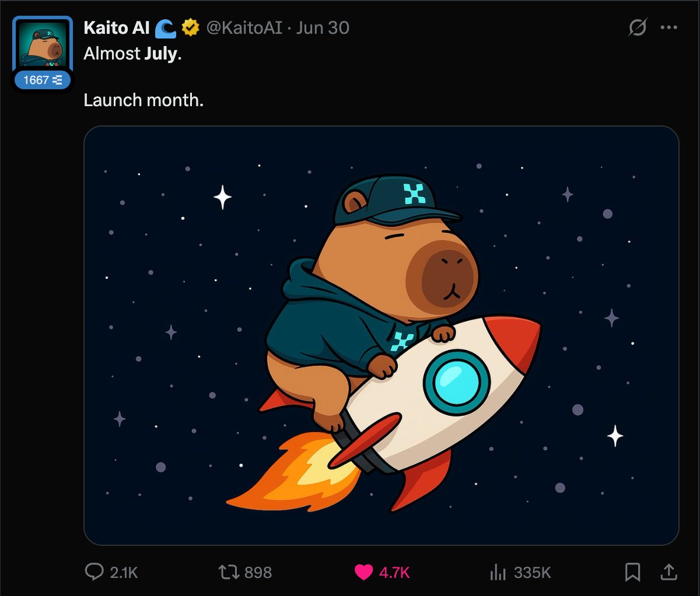The image size is (700, 596).
Task: Click the "Launch month." post text
Action: (143, 100)
